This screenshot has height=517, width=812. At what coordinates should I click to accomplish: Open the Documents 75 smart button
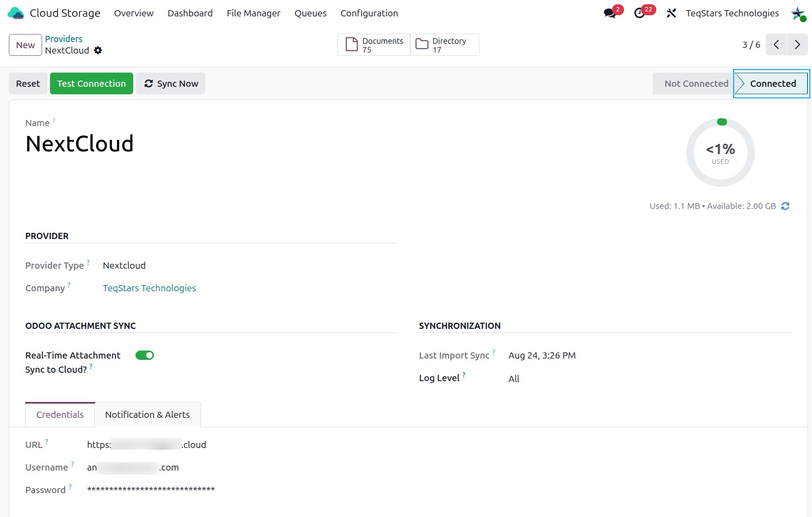tap(374, 45)
